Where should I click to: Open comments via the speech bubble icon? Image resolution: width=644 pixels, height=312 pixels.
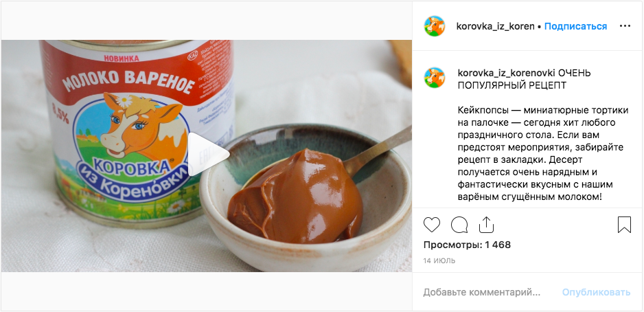point(459,225)
